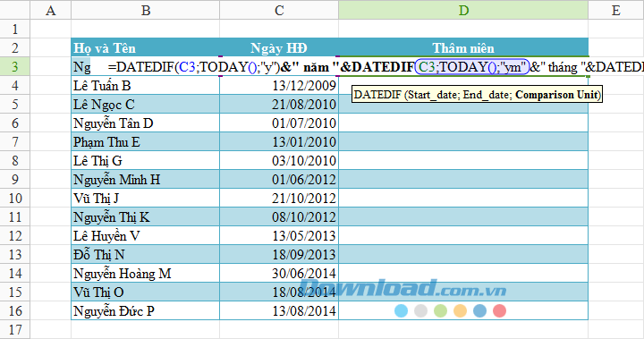Screen dimensions: 644x339
Task: Click 'End_date' in the DATEDIF tooltip
Action: [487, 95]
